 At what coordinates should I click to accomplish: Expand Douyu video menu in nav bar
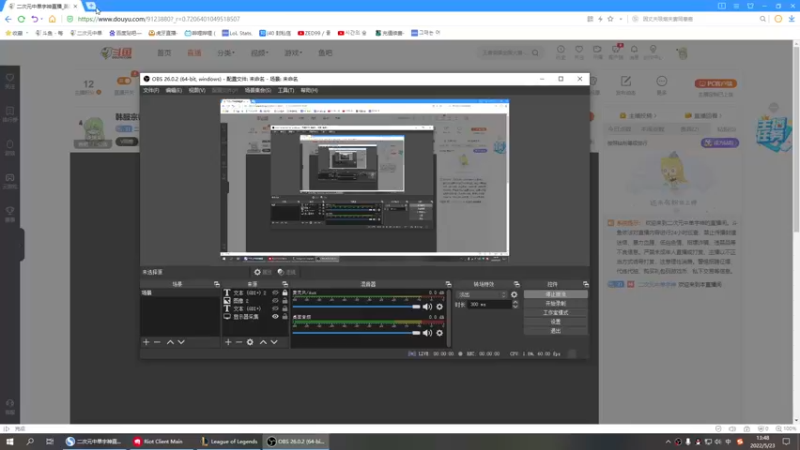(x=259, y=53)
